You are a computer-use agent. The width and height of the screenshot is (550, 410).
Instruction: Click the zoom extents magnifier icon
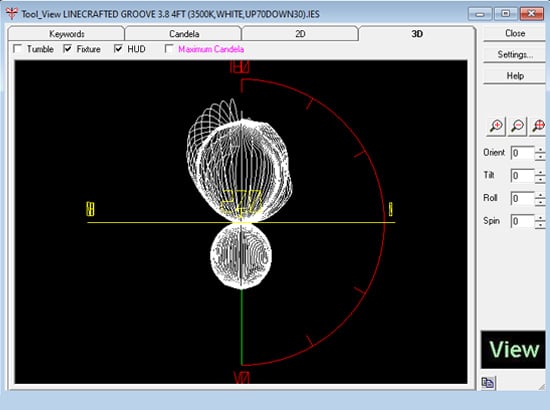[538, 126]
